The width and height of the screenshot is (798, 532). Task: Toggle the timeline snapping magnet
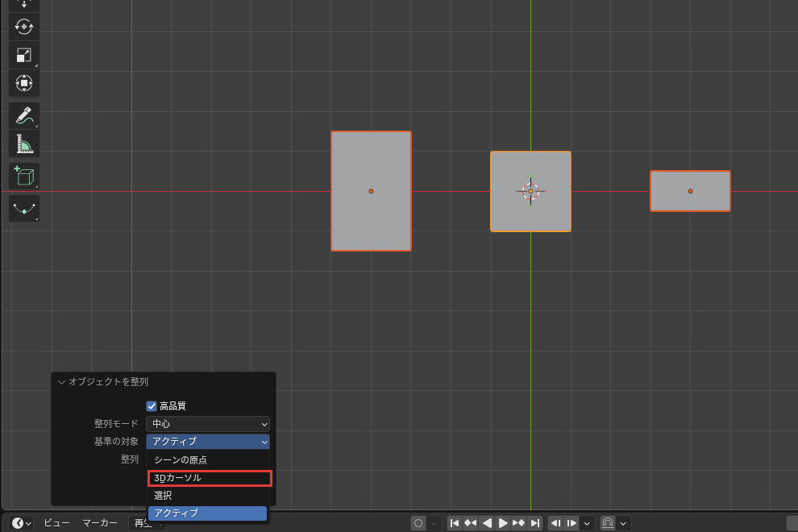coord(608,523)
